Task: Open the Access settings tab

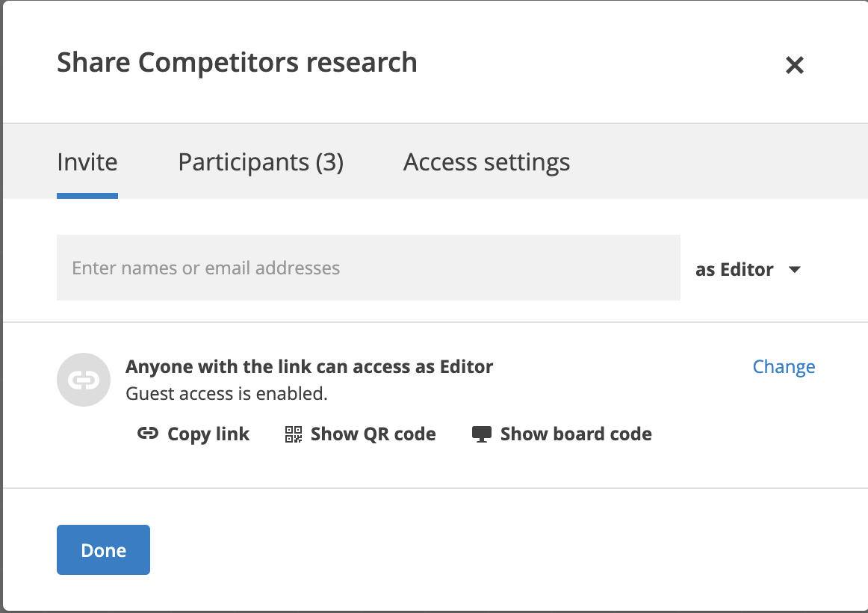Action: point(486,161)
